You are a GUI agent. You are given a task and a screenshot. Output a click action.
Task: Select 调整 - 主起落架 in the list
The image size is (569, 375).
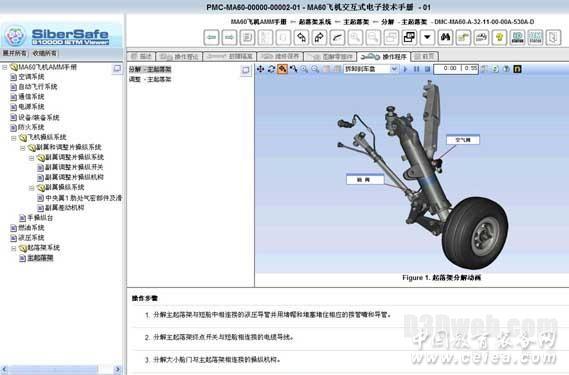[x=150, y=79]
